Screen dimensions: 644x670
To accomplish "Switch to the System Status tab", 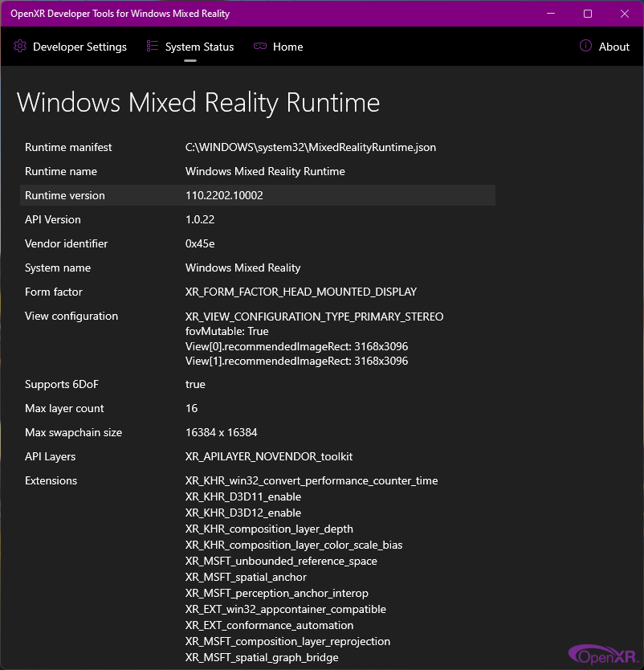I will point(190,47).
